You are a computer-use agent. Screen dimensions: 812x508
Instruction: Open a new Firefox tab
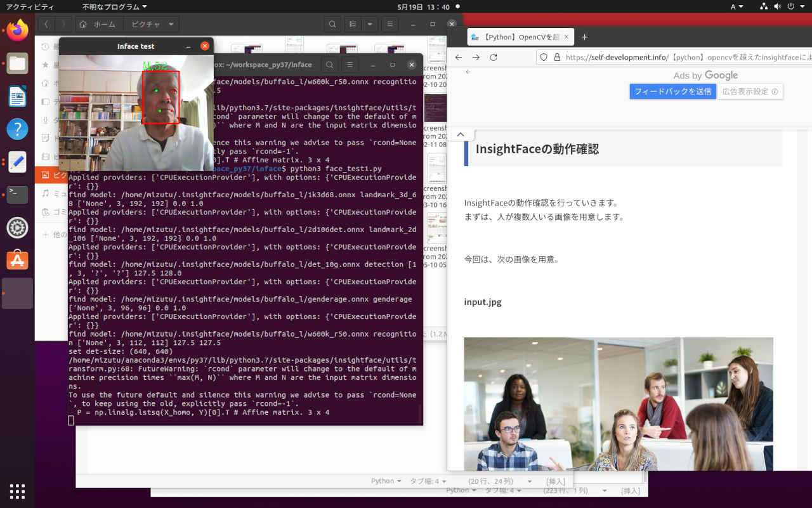[x=584, y=37]
